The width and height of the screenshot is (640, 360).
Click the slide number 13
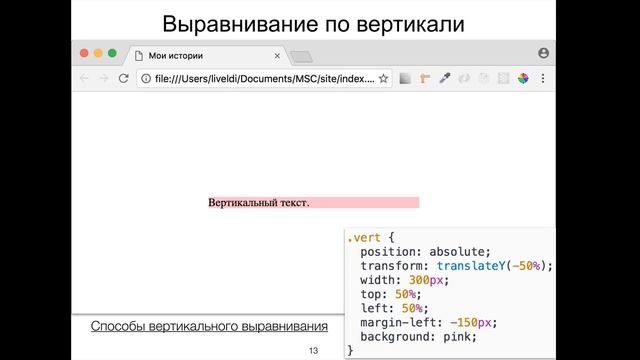[313, 351]
